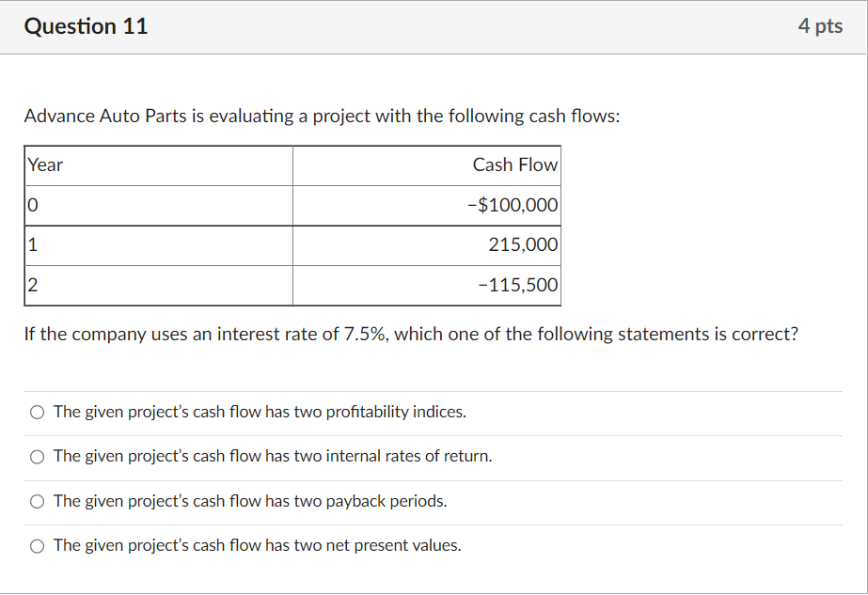This screenshot has width=868, height=595.
Task: Select the −115,500 cash flow cell
Action: [427, 285]
